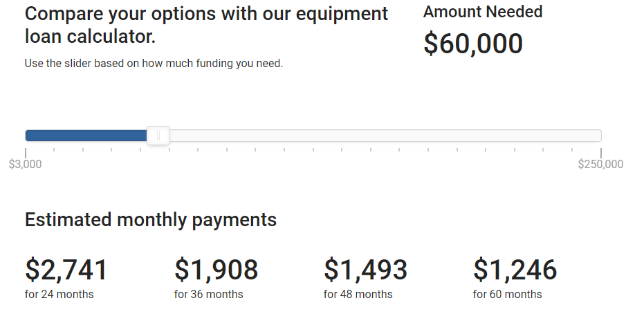Click the $250,000 maximum label
This screenshot has width=644, height=323.
[x=600, y=165]
